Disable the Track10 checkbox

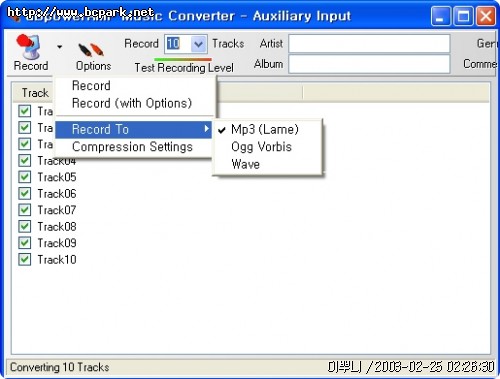25,259
